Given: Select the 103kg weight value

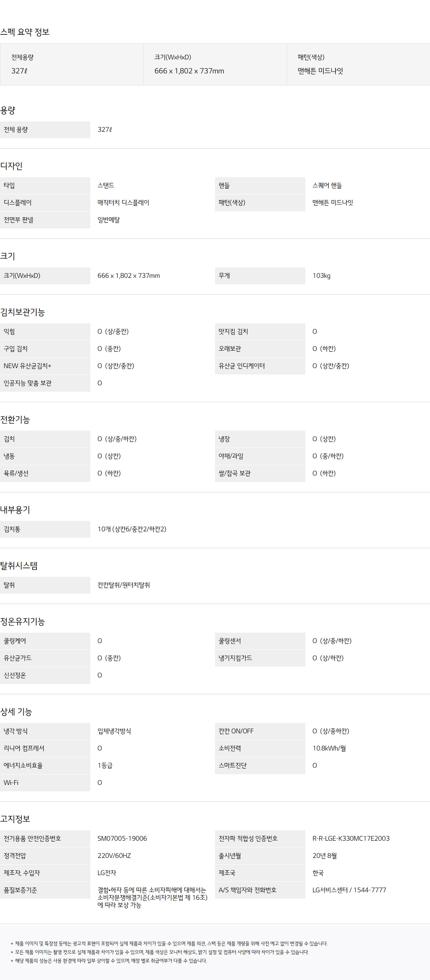Looking at the screenshot, I should point(321,276).
